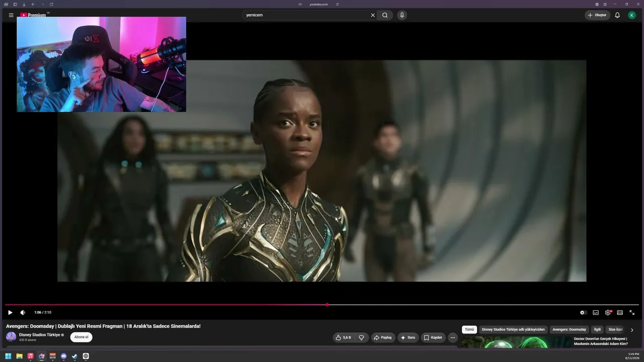Click the video title Avengers: Doomsday
This screenshot has height=362, width=644.
pos(103,326)
